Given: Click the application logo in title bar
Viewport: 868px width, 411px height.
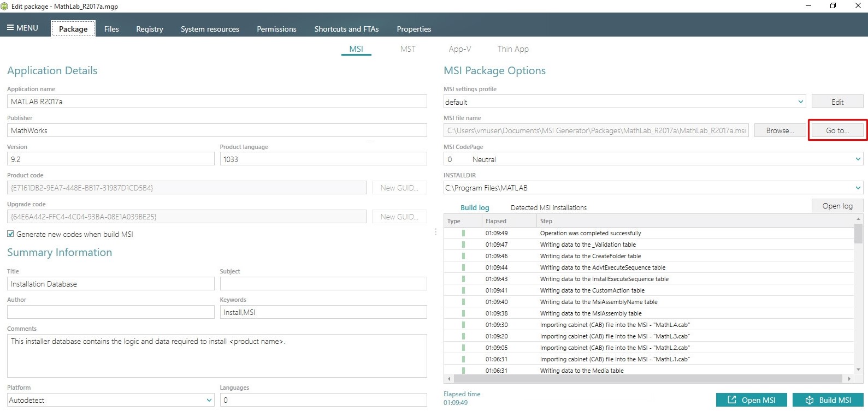Looking at the screenshot, I should tap(4, 6).
